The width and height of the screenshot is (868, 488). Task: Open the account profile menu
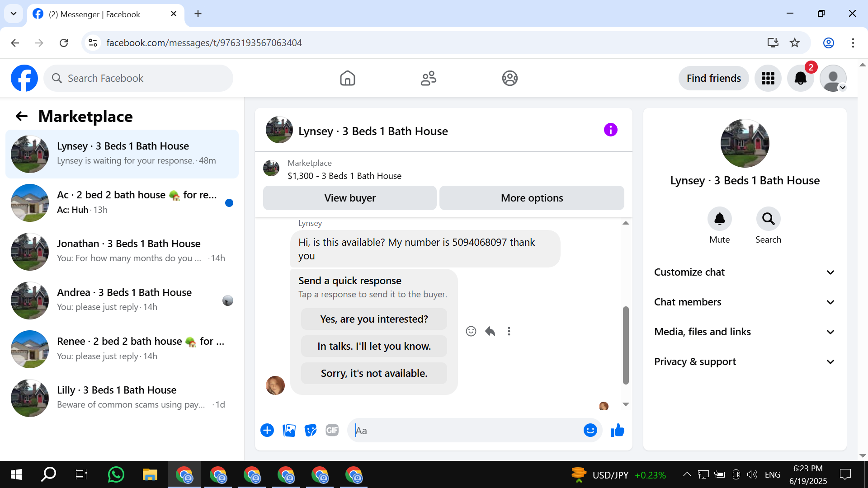[x=833, y=78]
